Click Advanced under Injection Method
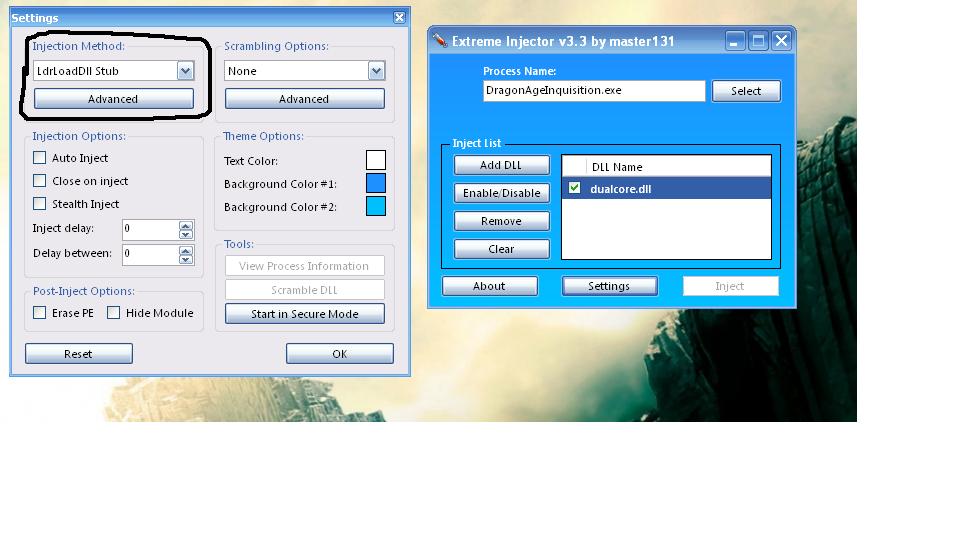 pyautogui.click(x=114, y=99)
